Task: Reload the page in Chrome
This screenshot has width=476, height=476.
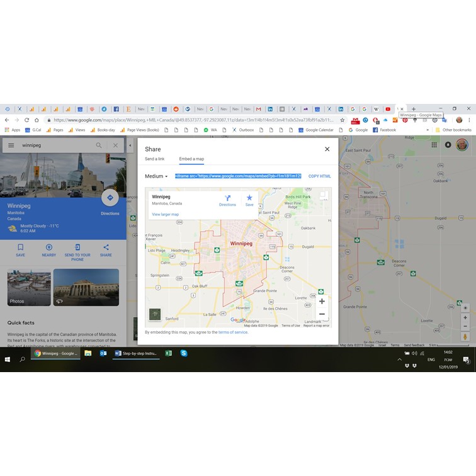Action: 26,120
